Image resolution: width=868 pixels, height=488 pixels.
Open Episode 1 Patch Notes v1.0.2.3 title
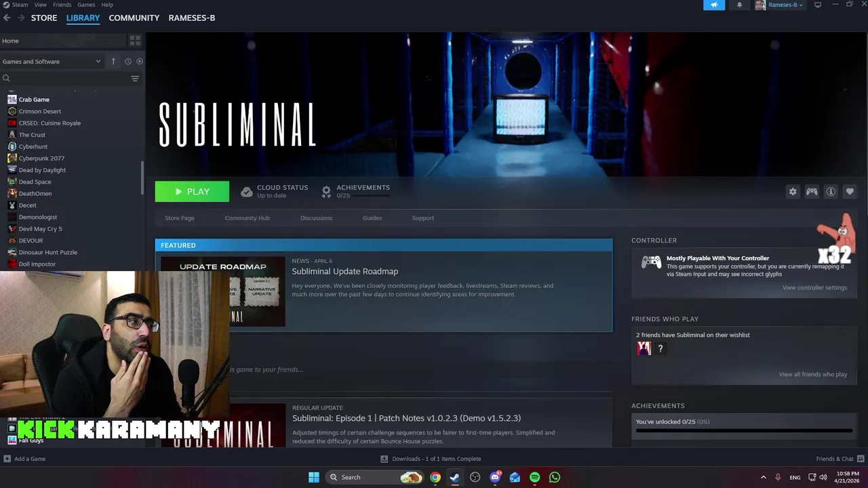click(x=406, y=418)
